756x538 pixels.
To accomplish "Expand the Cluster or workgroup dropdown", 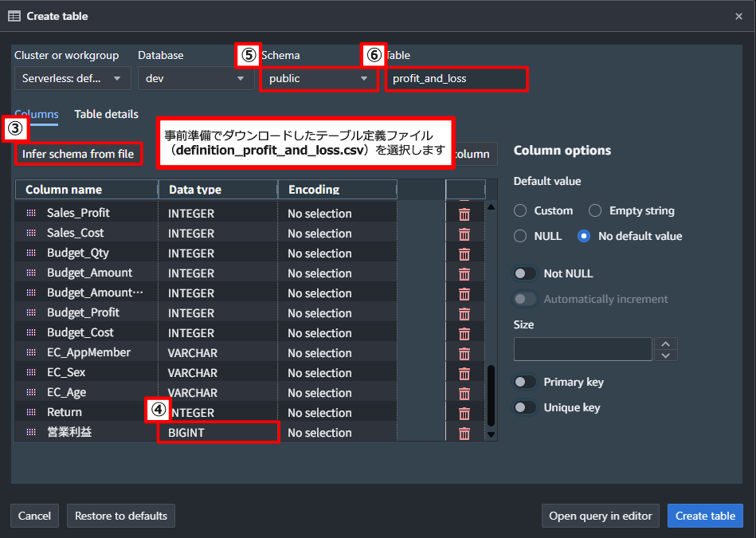I will tap(72, 78).
